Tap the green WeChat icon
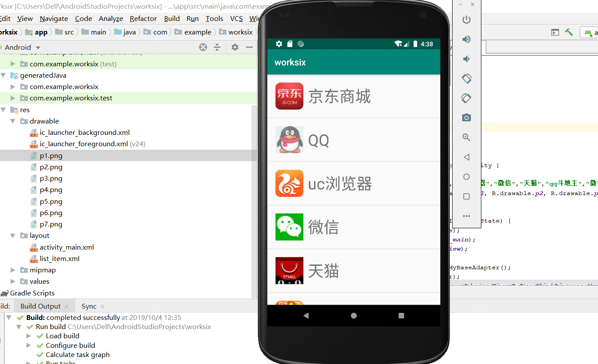The height and width of the screenshot is (364, 598). (x=289, y=227)
